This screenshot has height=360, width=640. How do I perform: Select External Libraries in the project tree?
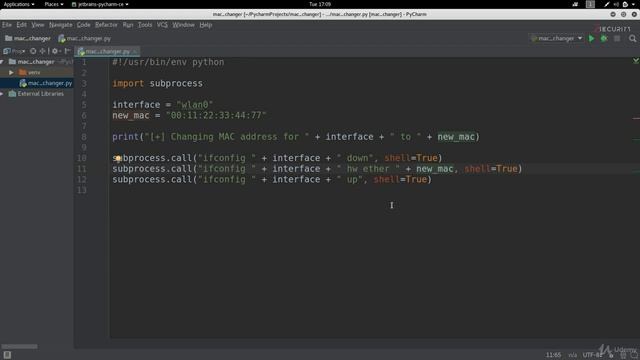pos(37,93)
